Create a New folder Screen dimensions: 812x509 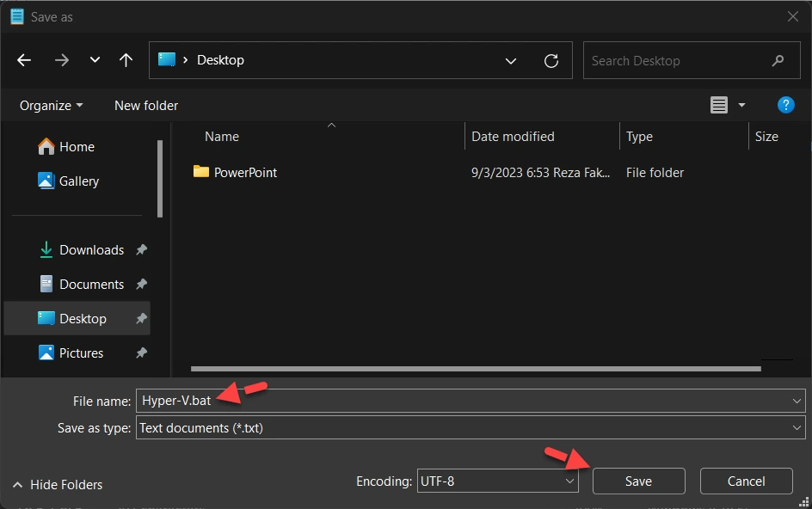tap(146, 106)
